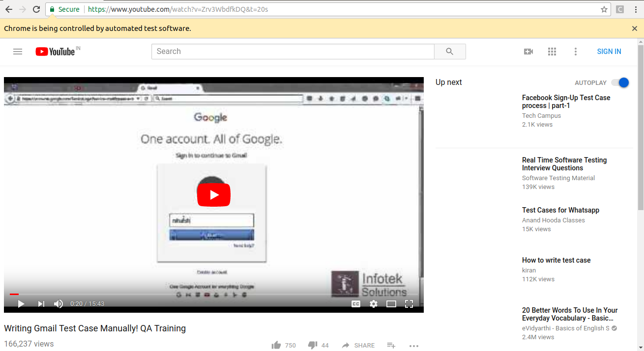The width and height of the screenshot is (644, 351).
Task: Click the URL in the address bar
Action: point(178,9)
